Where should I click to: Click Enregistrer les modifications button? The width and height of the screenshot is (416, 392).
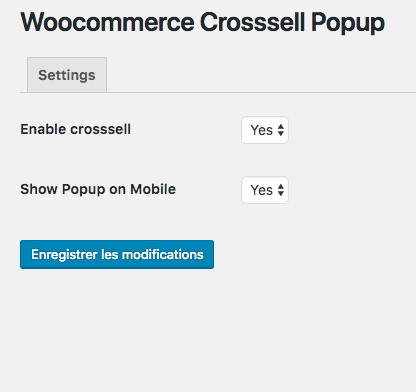(x=117, y=254)
